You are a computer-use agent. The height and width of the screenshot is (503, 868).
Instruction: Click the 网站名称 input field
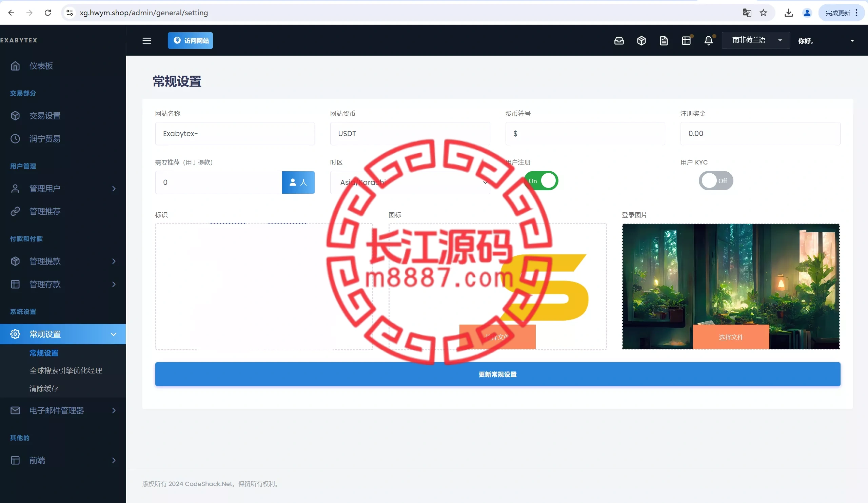point(235,133)
